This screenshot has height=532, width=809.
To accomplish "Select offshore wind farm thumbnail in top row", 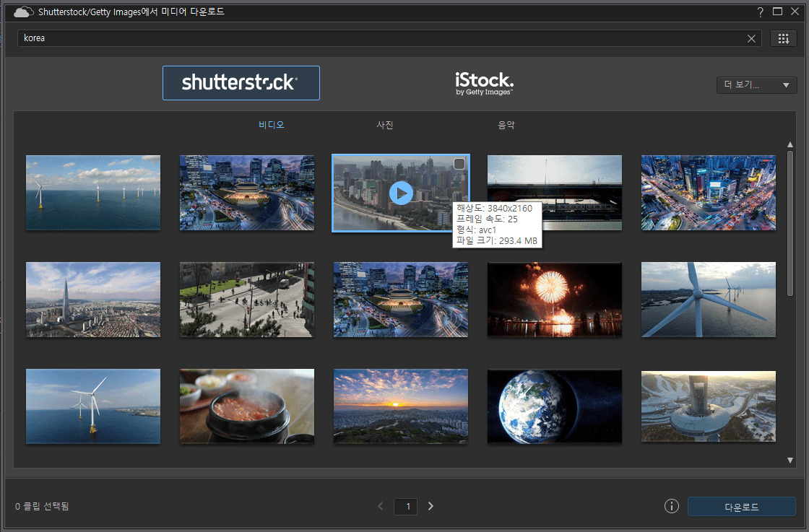I will tap(93, 193).
